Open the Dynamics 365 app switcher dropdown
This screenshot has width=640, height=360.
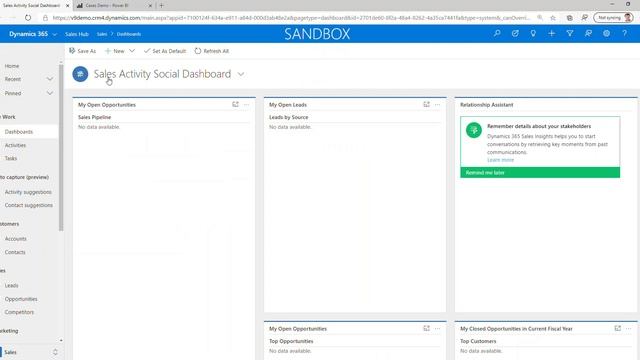pyautogui.click(x=55, y=34)
